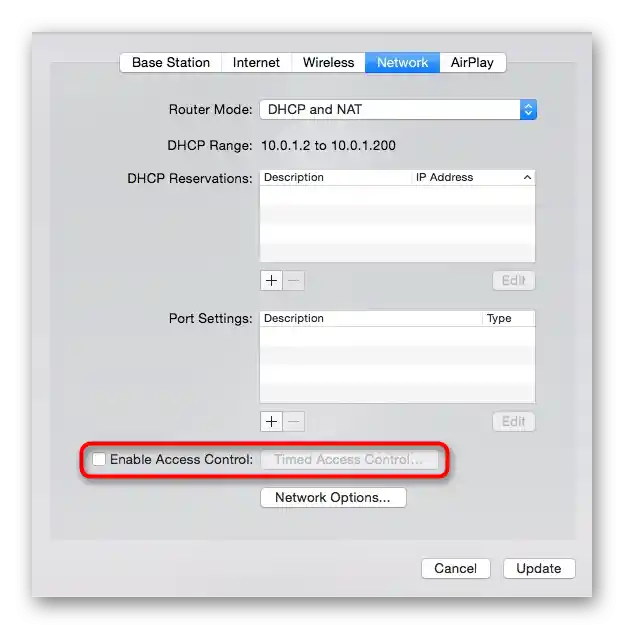Enable the Access Control checkbox
The image size is (624, 629).
point(99,459)
